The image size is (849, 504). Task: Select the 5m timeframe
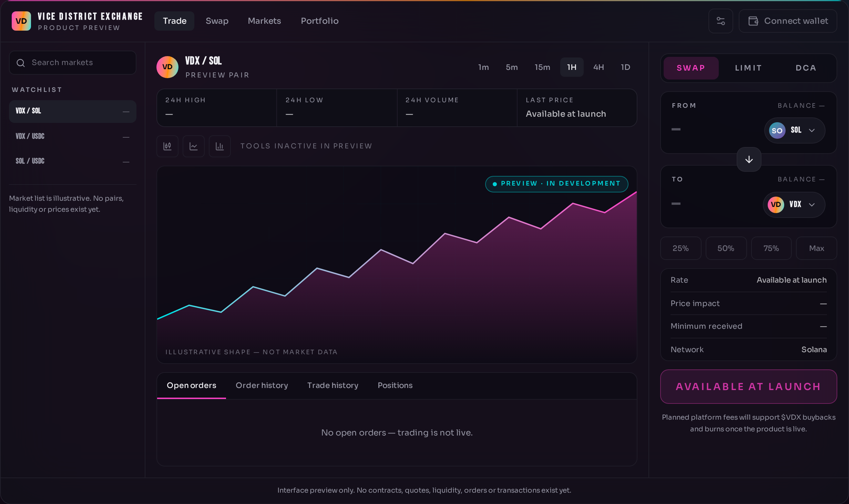pyautogui.click(x=512, y=67)
